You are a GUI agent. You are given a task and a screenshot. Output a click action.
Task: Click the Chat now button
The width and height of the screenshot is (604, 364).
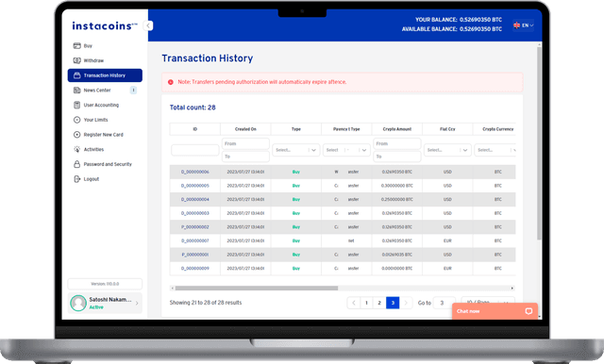(495, 311)
